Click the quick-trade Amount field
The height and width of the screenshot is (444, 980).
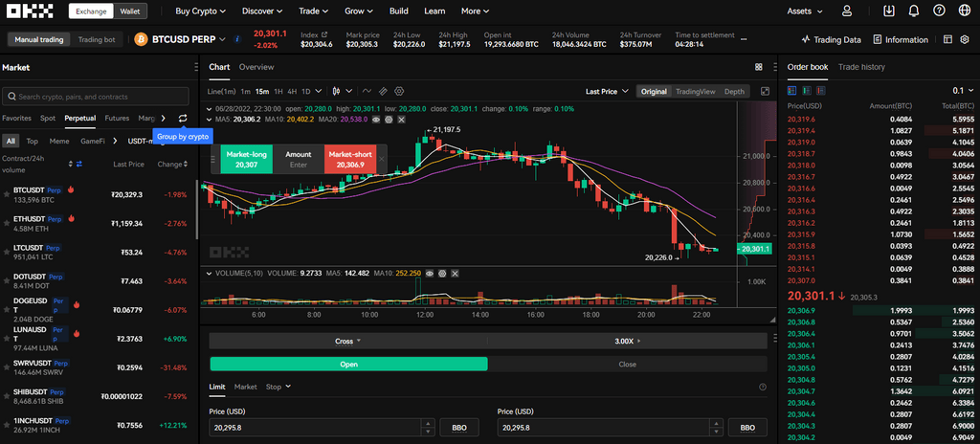point(299,159)
